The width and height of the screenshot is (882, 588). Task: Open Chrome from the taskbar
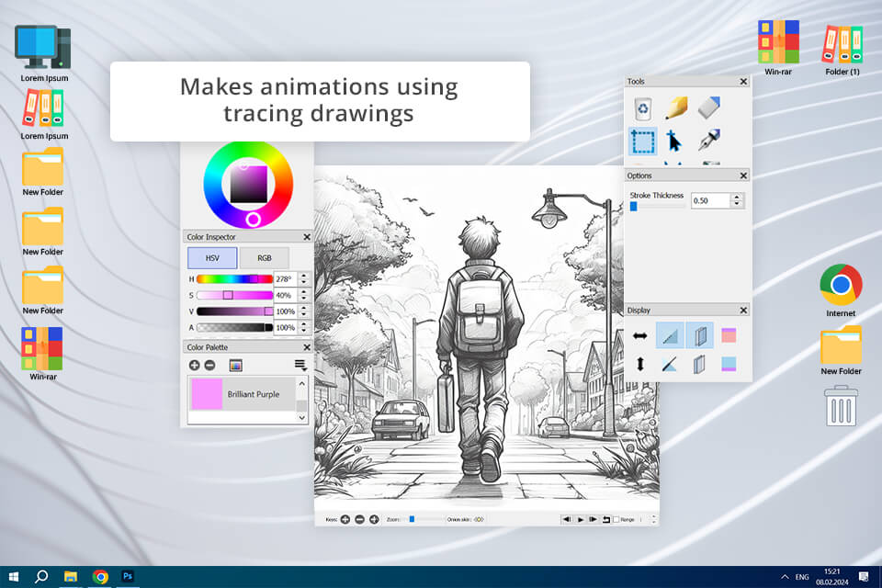[100, 577]
